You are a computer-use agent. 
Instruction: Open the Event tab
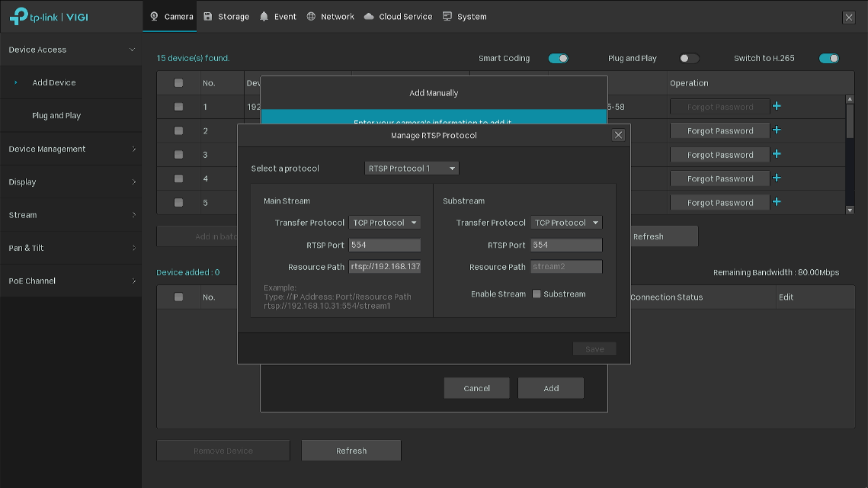point(278,17)
